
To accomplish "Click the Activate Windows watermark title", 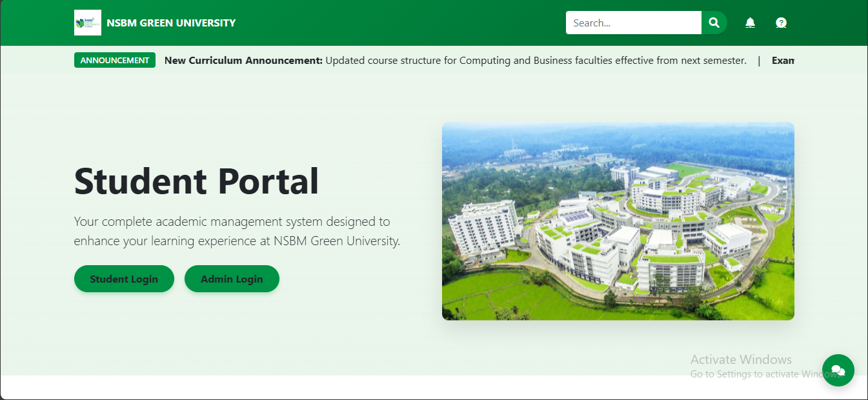I will 741,359.
